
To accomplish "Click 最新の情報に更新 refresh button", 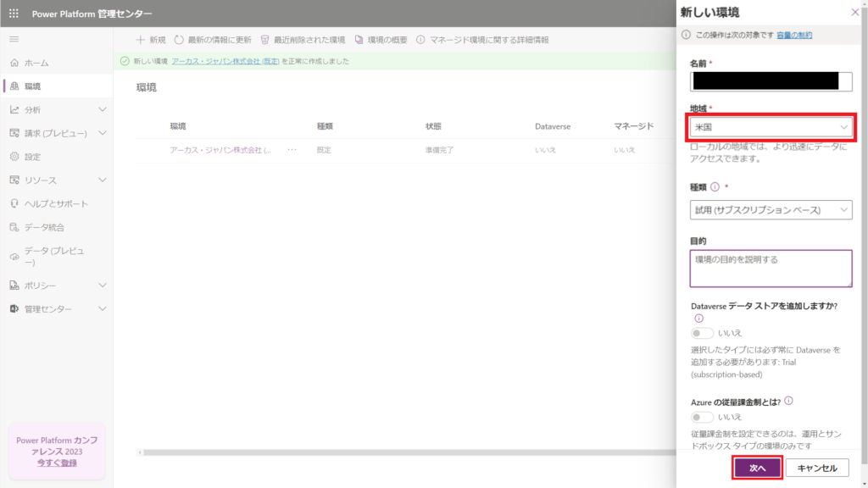I will [213, 40].
